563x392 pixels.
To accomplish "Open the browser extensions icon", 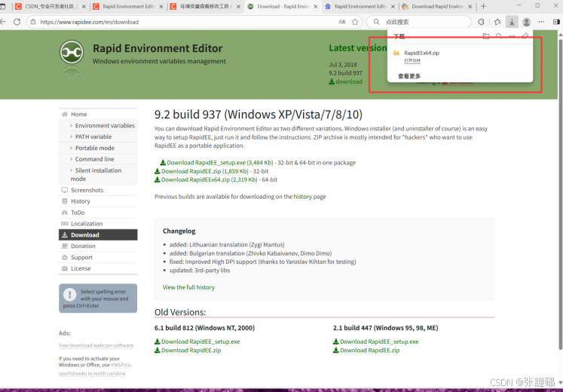I will [481, 22].
